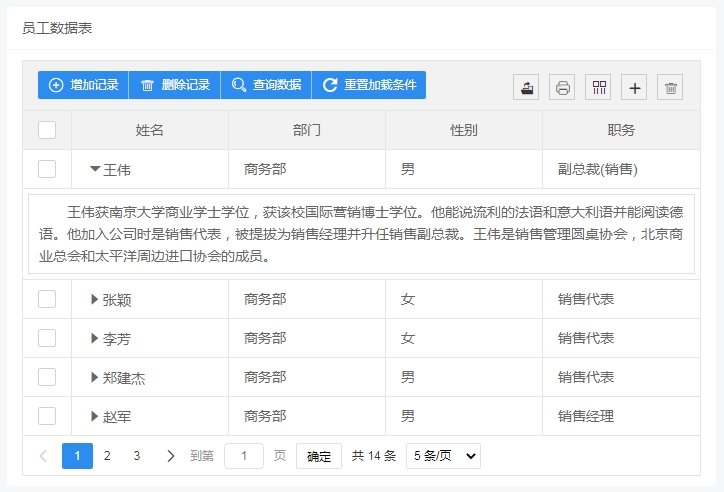Jump to page 3
This screenshot has width=724, height=492.
[137, 456]
